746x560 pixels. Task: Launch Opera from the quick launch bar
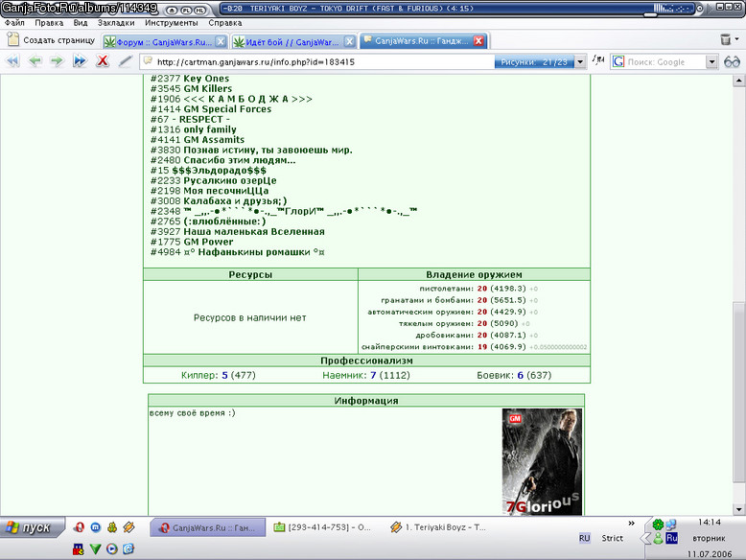click(x=79, y=527)
